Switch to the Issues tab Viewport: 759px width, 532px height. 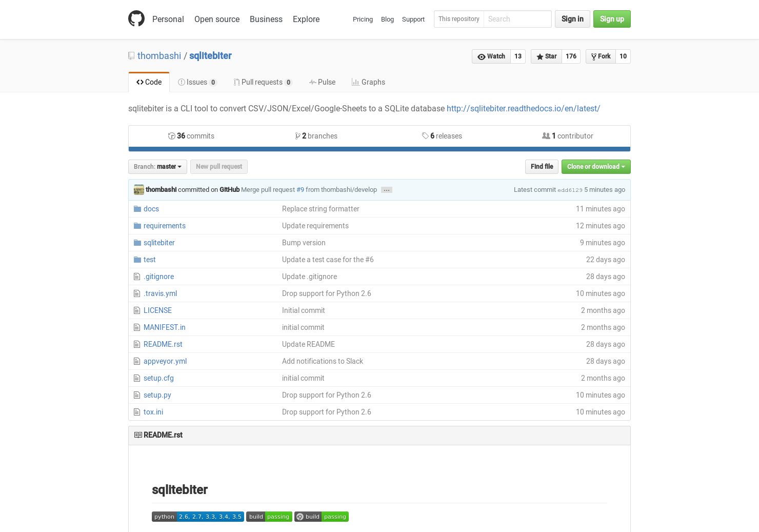pos(197,82)
